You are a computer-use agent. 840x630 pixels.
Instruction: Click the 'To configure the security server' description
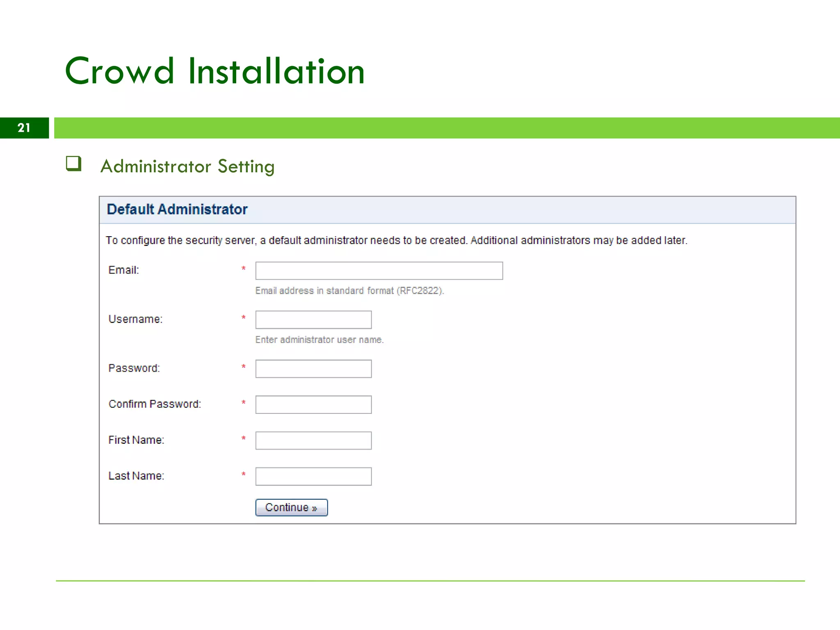397,240
